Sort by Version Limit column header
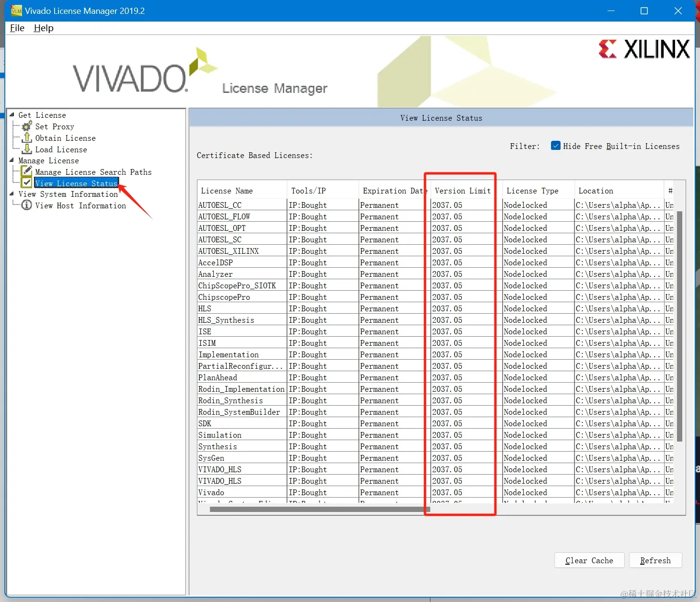Viewport: 700px width, 602px height. coord(466,191)
